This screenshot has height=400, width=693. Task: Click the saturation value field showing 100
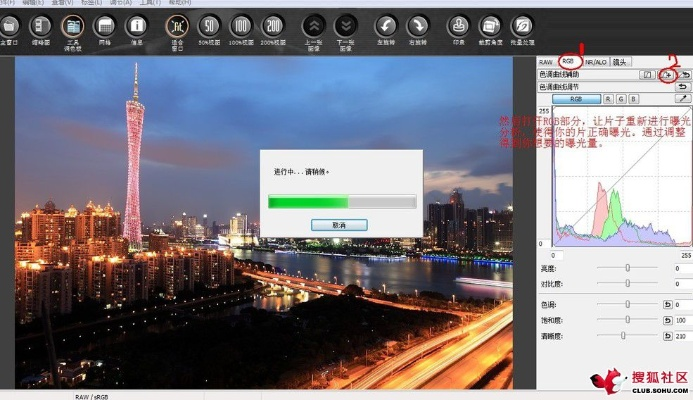[683, 320]
